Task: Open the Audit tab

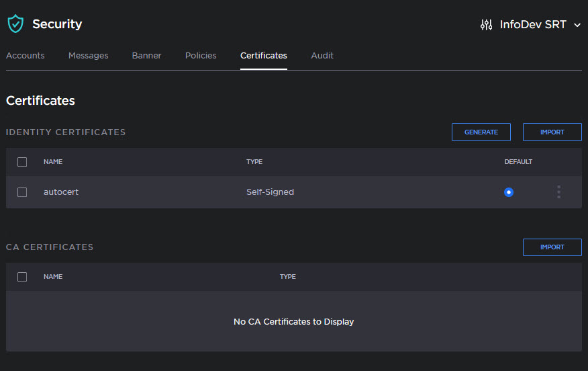Action: point(322,56)
